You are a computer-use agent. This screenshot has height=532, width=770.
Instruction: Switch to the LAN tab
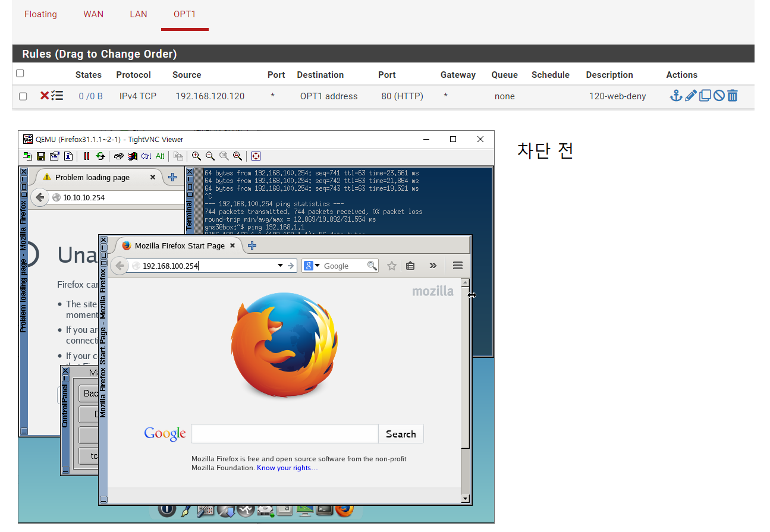[139, 14]
